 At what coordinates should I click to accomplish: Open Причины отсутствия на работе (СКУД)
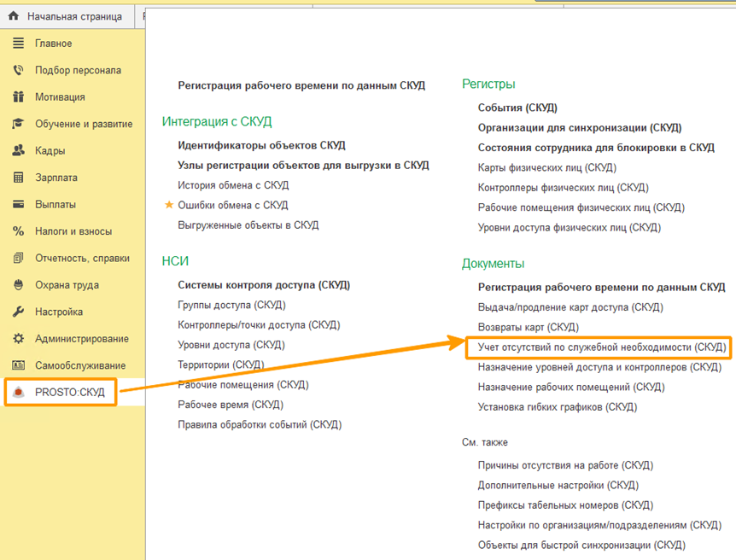[x=564, y=465]
